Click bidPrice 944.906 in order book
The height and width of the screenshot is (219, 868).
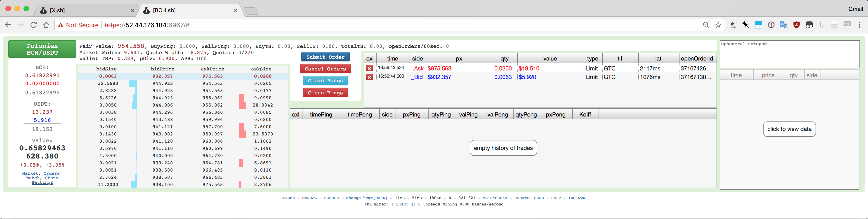tap(163, 105)
